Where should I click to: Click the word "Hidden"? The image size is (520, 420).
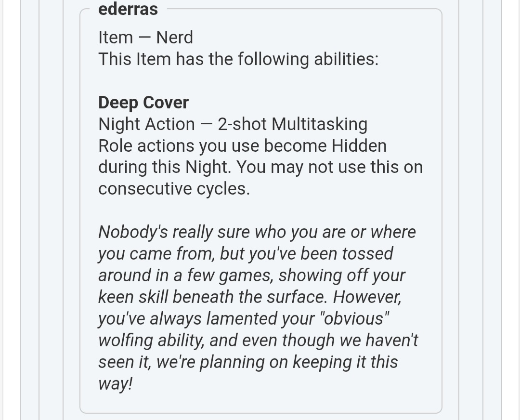pyautogui.click(x=359, y=146)
